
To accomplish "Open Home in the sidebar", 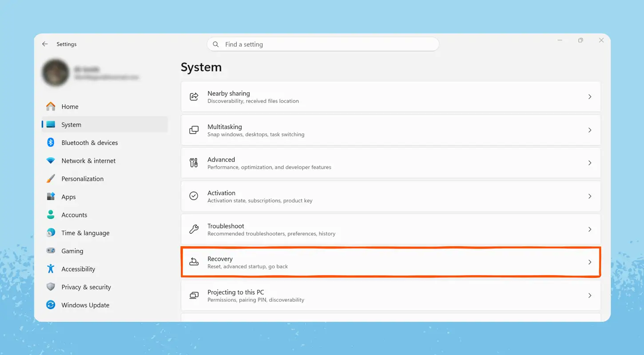I will pyautogui.click(x=105, y=106).
